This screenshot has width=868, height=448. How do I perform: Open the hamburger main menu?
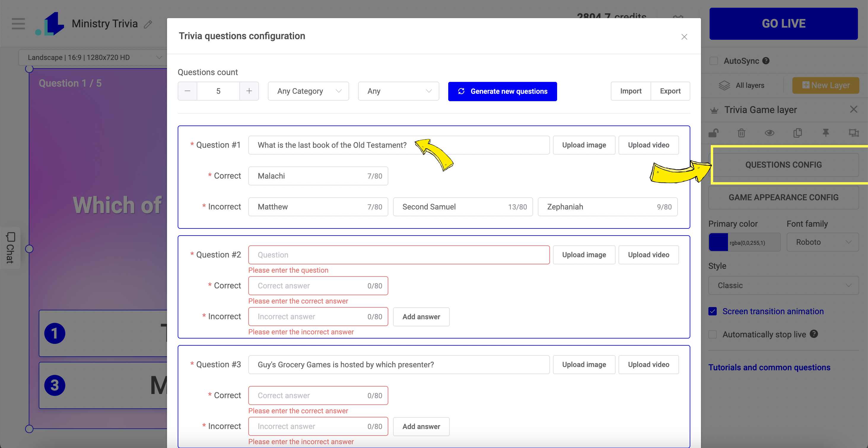18,24
